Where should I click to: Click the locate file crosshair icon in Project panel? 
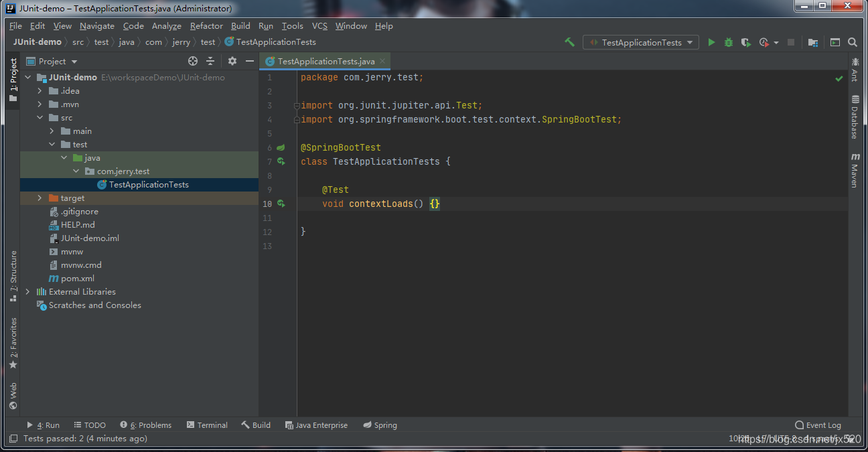[x=193, y=61]
